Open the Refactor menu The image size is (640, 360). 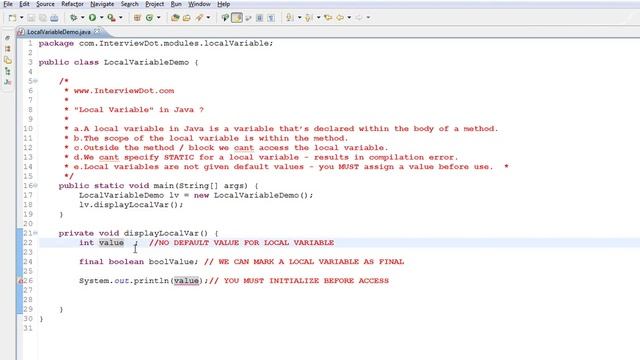click(x=72, y=4)
